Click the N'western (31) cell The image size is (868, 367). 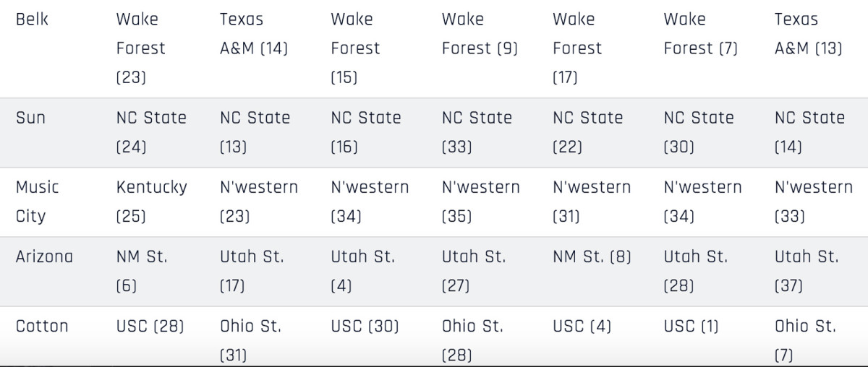(591, 202)
